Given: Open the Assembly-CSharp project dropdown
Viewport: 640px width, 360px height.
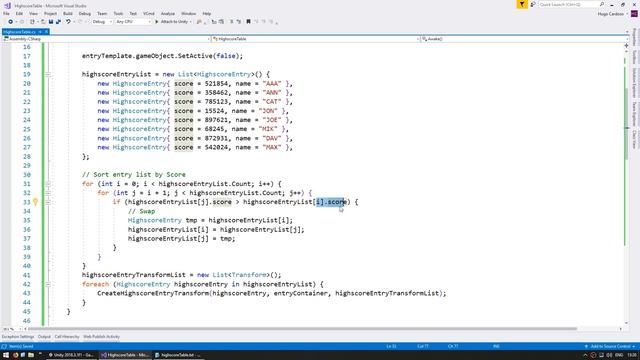Looking at the screenshot, I should (106, 39).
